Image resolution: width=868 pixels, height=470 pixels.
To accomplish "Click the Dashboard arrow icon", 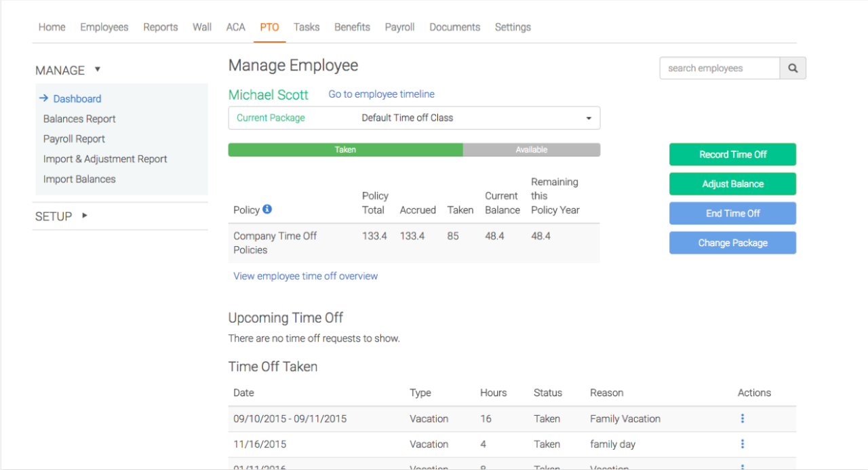I will [43, 98].
